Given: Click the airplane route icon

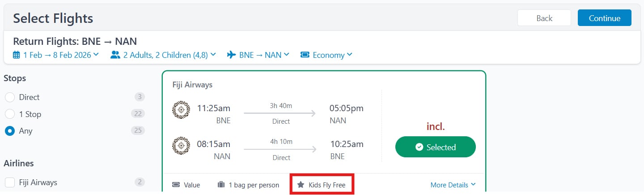Looking at the screenshot, I should [231, 55].
